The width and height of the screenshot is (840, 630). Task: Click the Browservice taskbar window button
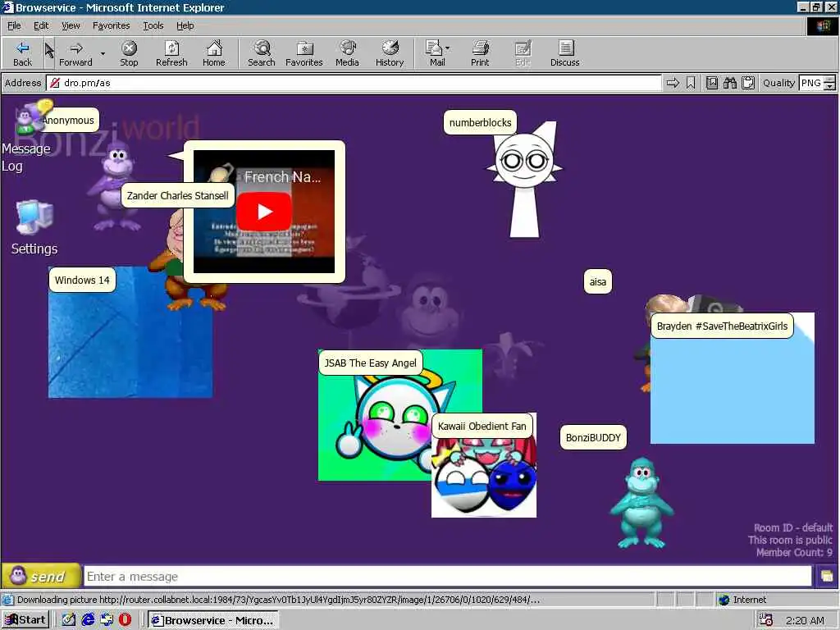pyautogui.click(x=213, y=620)
